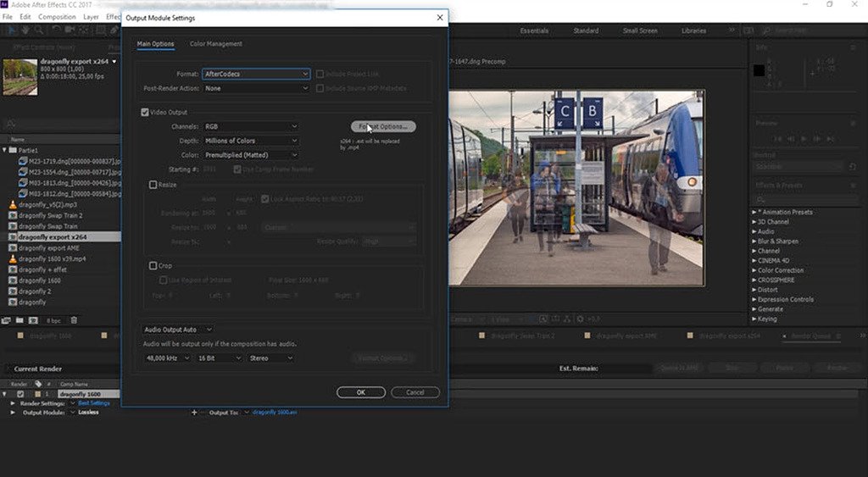Toggle render checkbox for dragonfly 1600 item

click(20, 394)
